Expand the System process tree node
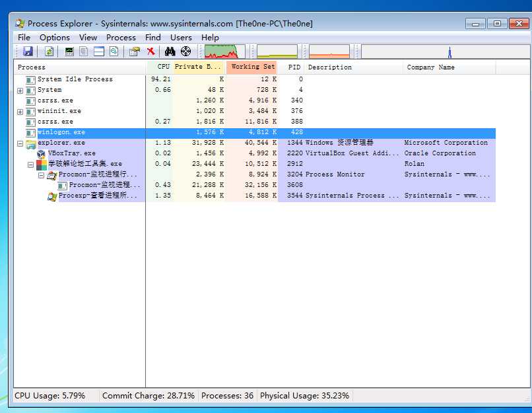 (20, 91)
